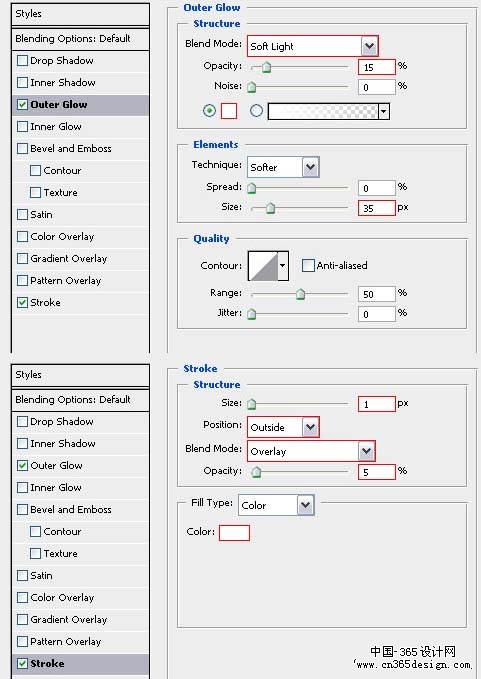Image resolution: width=481 pixels, height=679 pixels.
Task: Open the Outer Glow gradient preset arrow
Action: [x=384, y=112]
